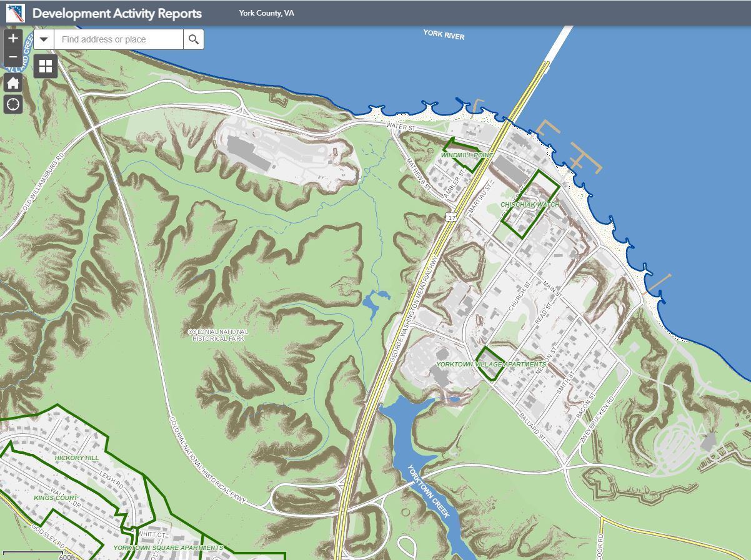Click the York County logo in the header
Screen dimensions: 751x560
[15, 12]
